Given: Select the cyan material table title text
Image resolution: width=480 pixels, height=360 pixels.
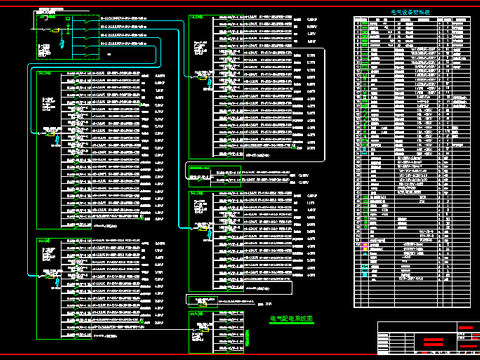Looking at the screenshot, I should click(x=410, y=12).
